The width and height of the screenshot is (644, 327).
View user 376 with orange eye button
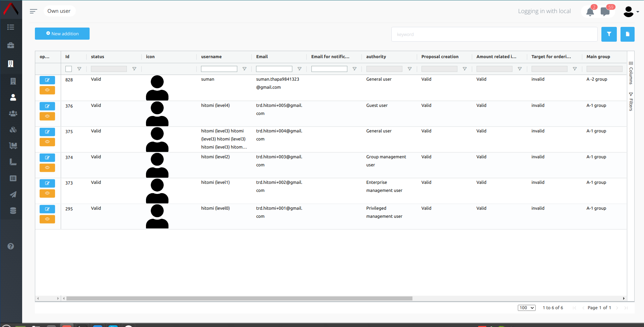(x=47, y=116)
